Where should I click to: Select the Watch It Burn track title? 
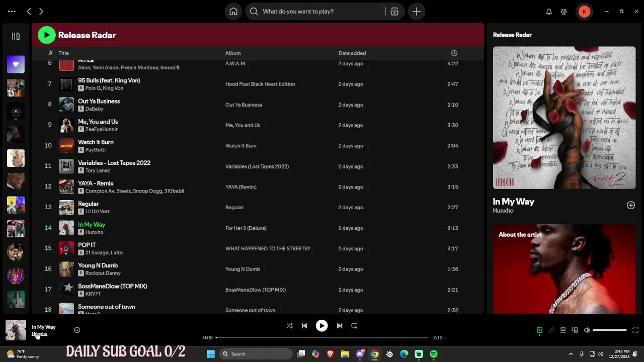[x=96, y=142]
